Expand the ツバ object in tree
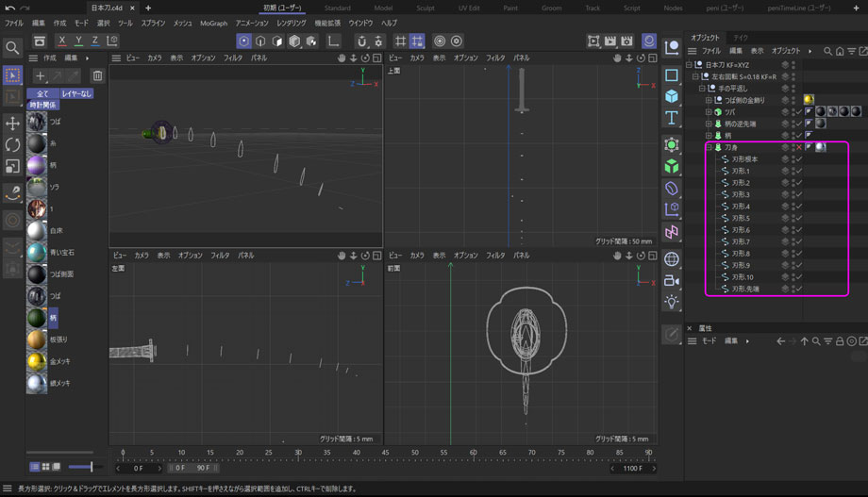868x497 pixels. coord(709,112)
